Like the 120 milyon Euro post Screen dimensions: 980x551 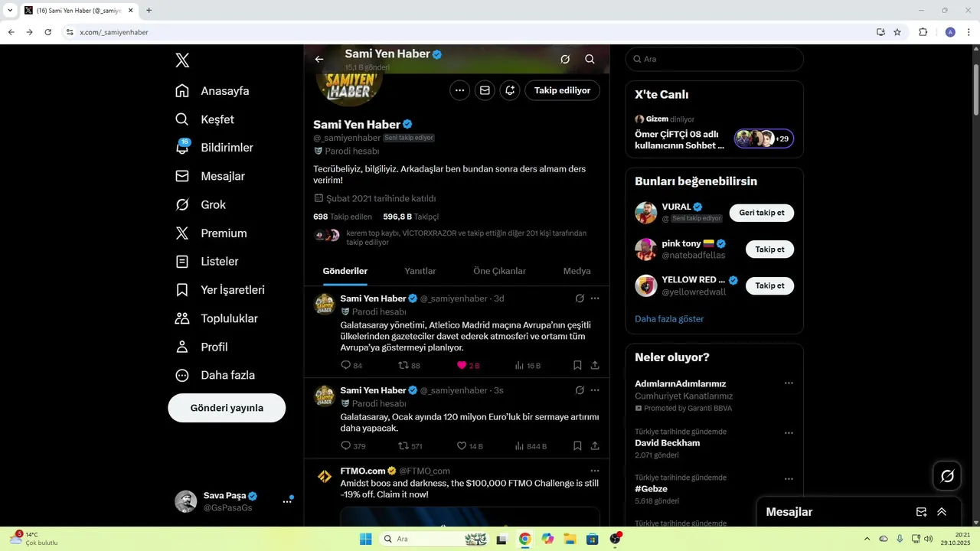click(x=470, y=446)
